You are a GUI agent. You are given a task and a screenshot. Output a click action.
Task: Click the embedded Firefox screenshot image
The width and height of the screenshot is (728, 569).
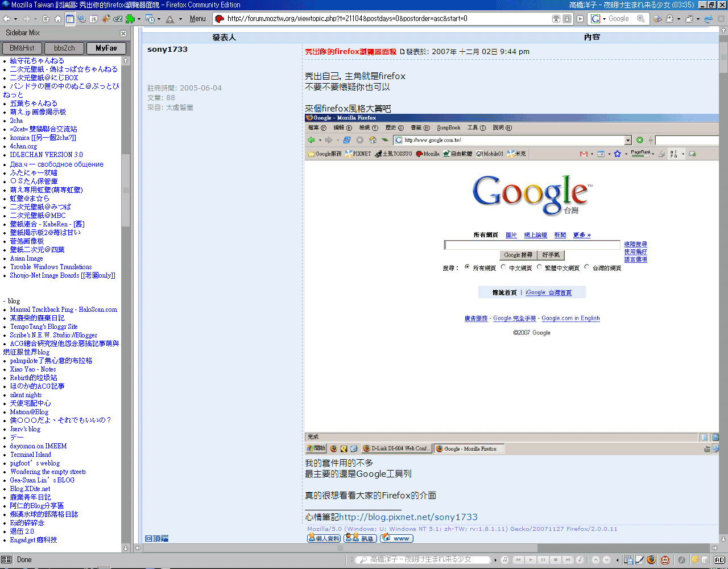[x=512, y=284]
